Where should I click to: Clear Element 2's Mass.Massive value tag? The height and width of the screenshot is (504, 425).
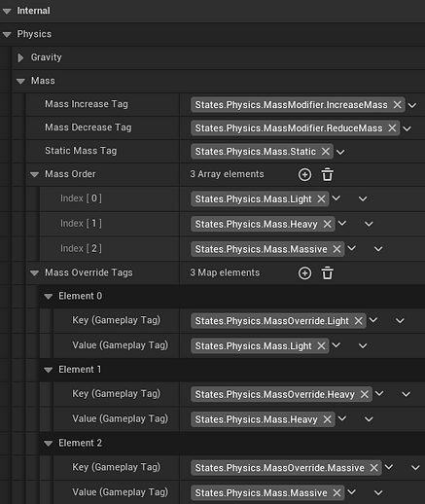336,492
